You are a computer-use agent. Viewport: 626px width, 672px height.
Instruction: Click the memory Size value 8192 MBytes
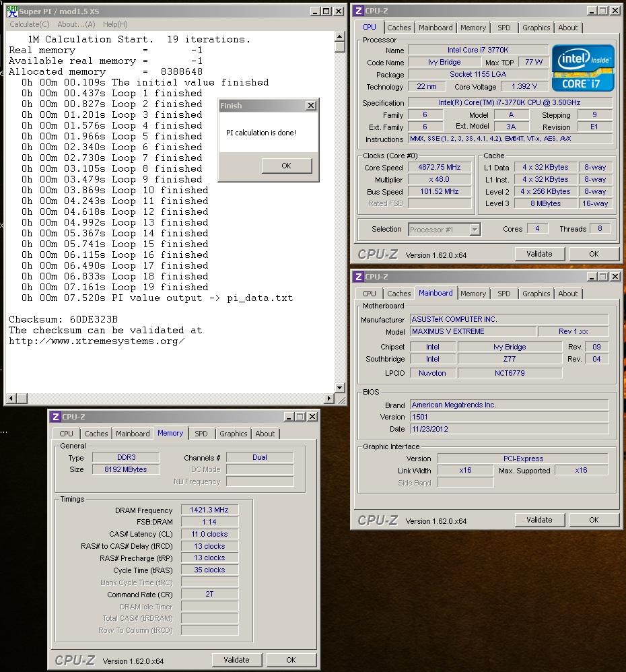126,469
